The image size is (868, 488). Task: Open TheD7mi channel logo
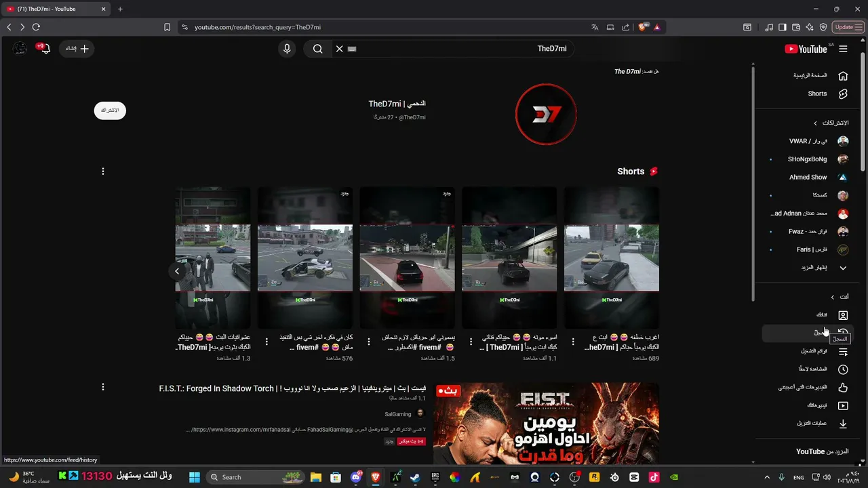546,114
